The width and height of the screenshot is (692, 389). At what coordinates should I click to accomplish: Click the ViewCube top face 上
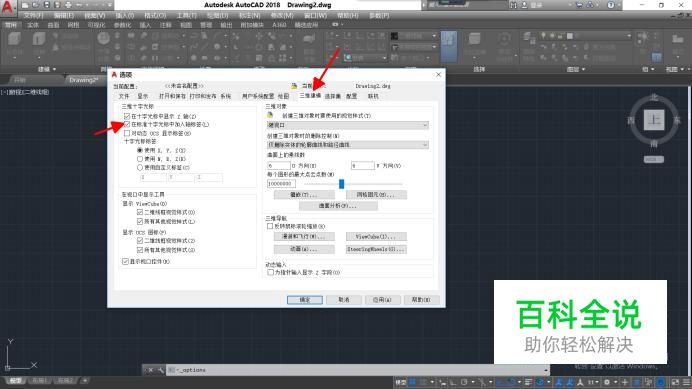(x=654, y=120)
